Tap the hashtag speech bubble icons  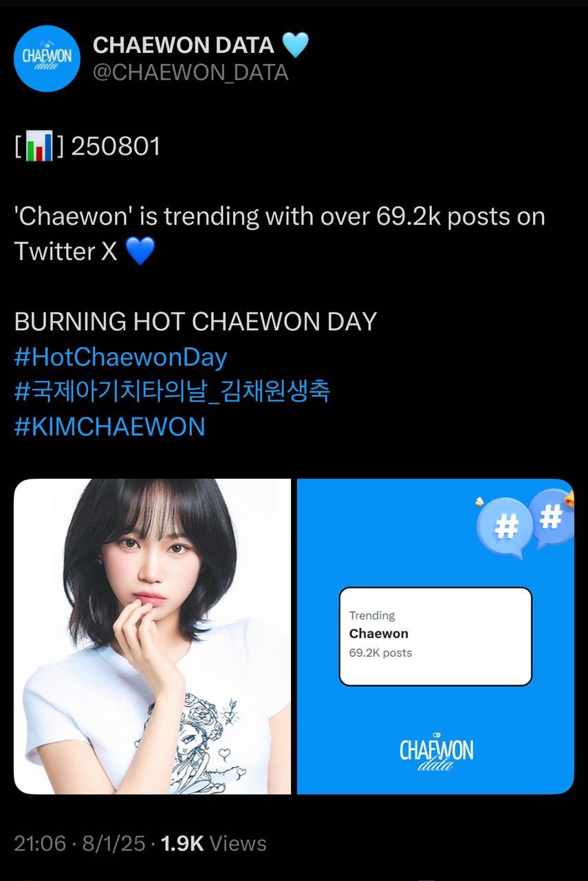pyautogui.click(x=525, y=521)
